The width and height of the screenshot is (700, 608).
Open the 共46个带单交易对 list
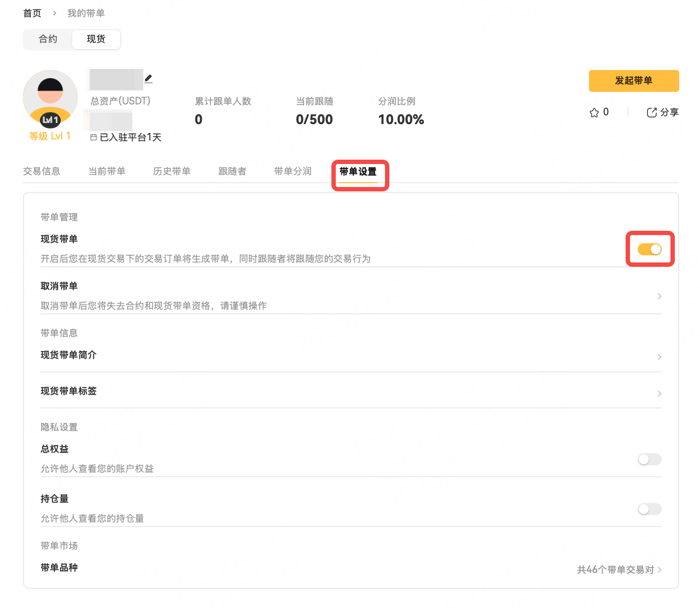point(620,570)
